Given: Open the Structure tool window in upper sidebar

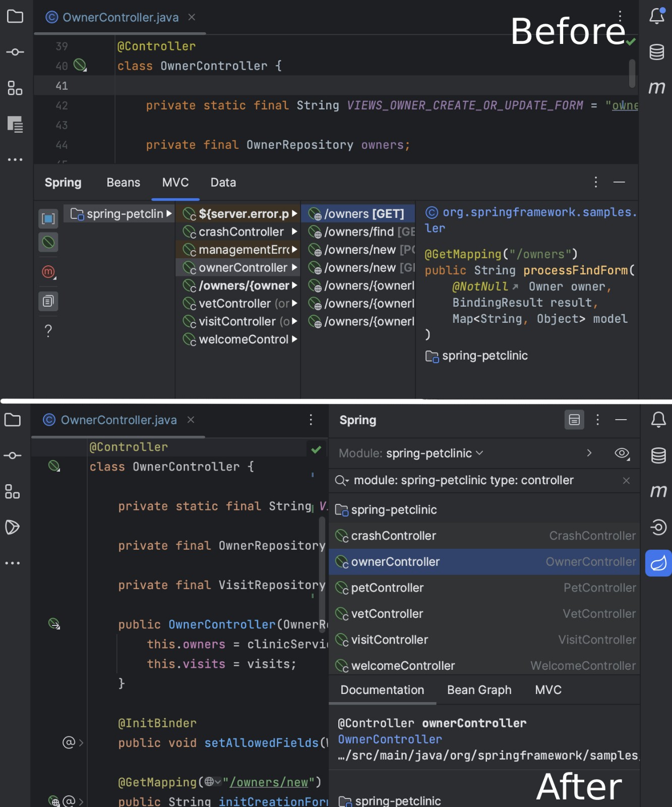Looking at the screenshot, I should tap(15, 88).
